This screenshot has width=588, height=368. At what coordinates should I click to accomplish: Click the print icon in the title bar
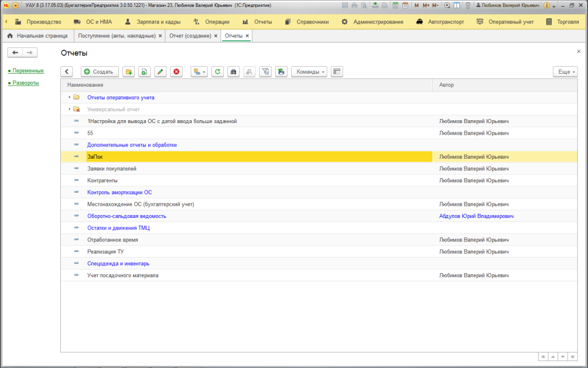pos(354,6)
